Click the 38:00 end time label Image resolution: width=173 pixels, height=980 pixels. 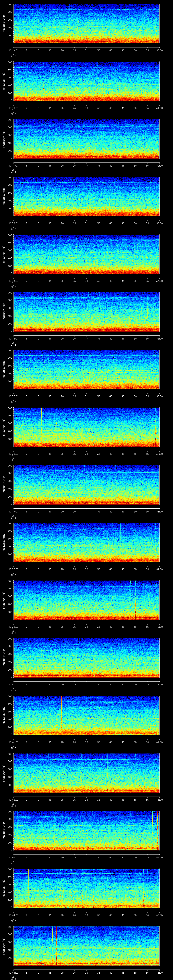click(159, 511)
